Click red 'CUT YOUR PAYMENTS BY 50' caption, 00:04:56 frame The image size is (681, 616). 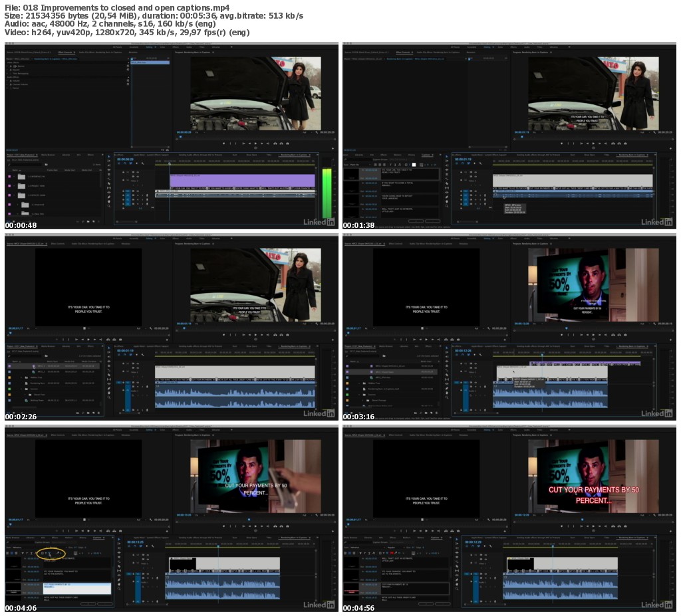pos(594,490)
